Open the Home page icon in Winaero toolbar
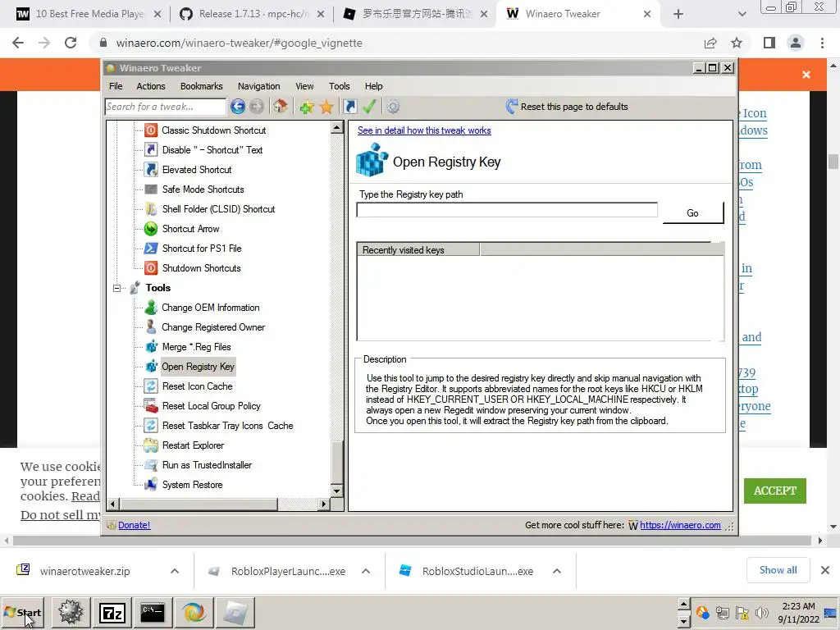Image resolution: width=840 pixels, height=630 pixels. [x=281, y=106]
